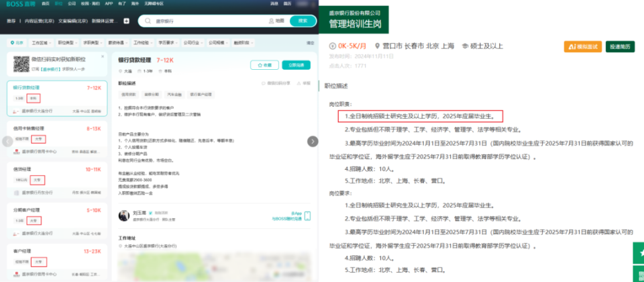Click the 装修分期 skill tag

coord(151,95)
